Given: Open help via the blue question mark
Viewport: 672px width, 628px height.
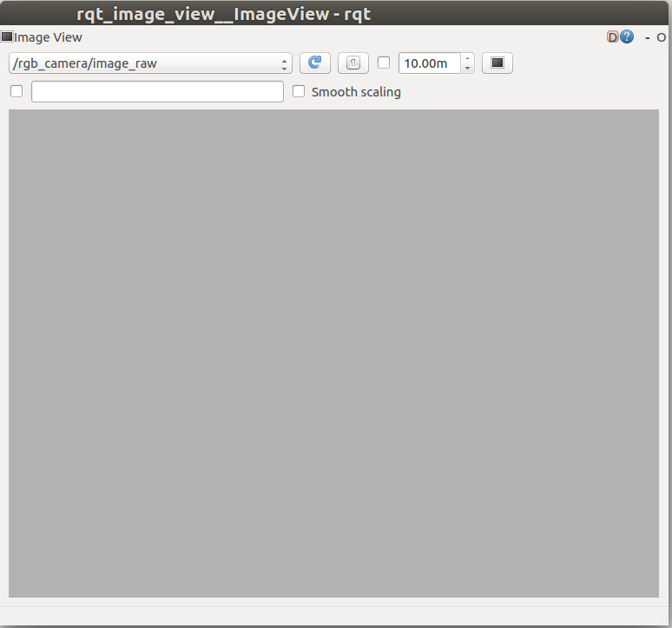Looking at the screenshot, I should pyautogui.click(x=627, y=37).
